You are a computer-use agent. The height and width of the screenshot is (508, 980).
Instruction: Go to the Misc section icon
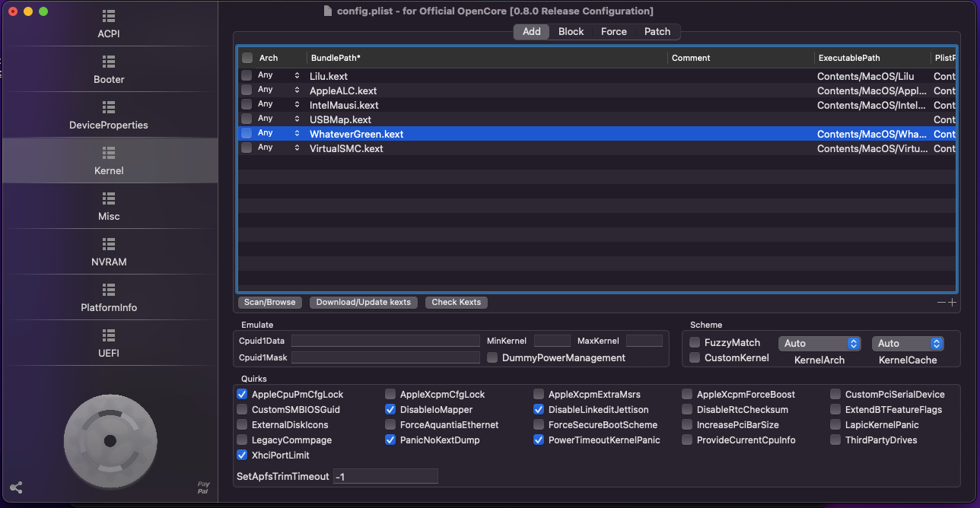(x=109, y=198)
